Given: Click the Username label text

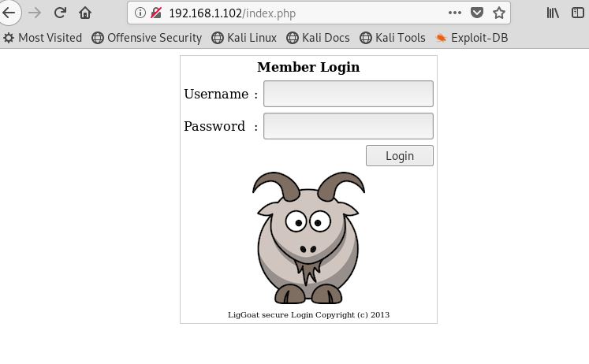Looking at the screenshot, I should [216, 94].
